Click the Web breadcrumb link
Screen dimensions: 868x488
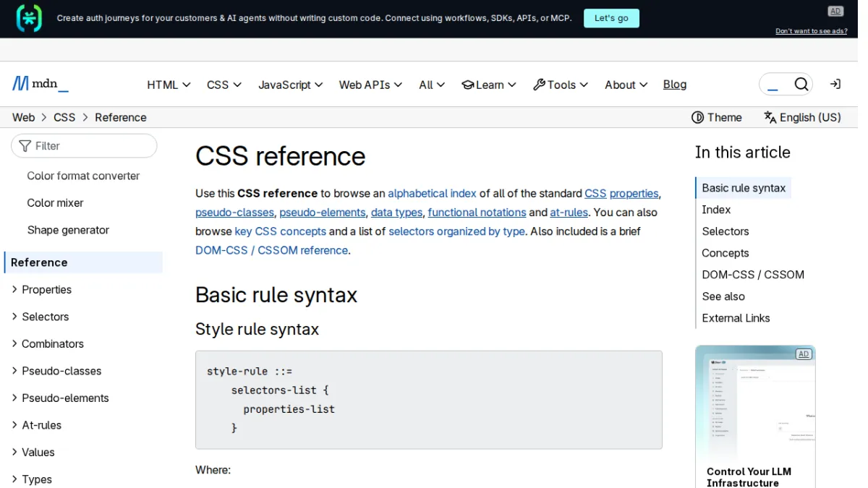[23, 117]
